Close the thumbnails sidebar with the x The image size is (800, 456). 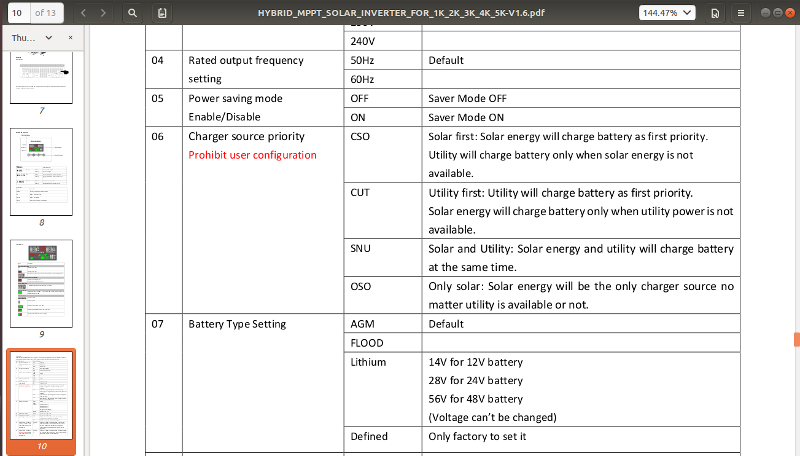point(70,37)
